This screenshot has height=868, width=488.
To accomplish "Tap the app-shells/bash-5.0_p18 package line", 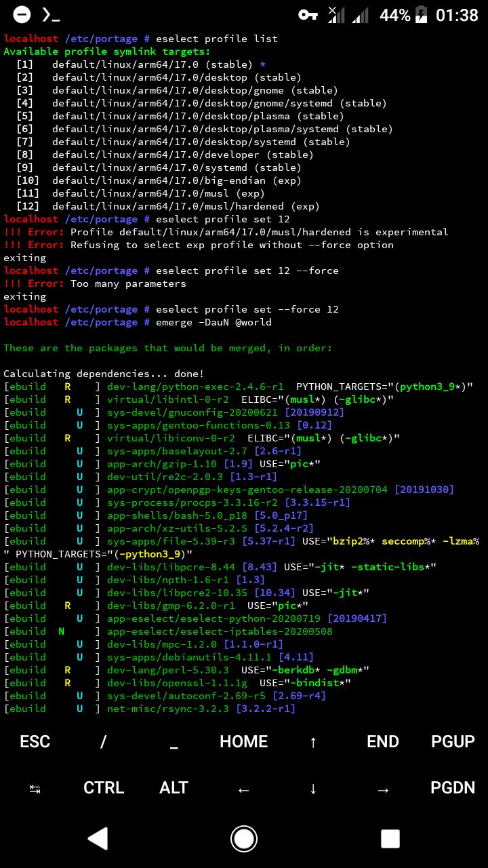I will [156, 515].
